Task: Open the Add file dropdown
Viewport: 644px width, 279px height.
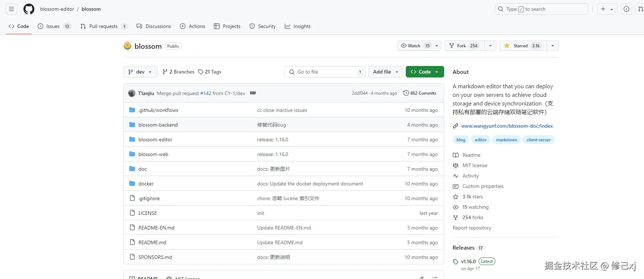Action: tap(386, 72)
